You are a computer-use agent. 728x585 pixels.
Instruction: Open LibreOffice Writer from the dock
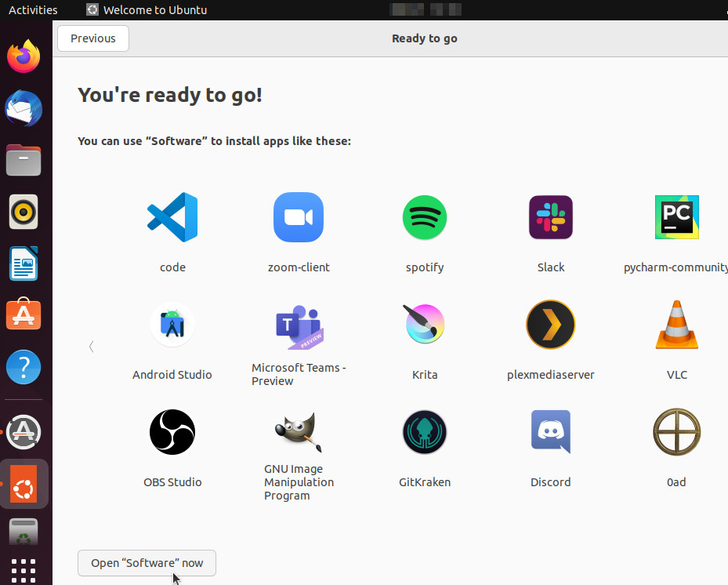[x=24, y=263]
